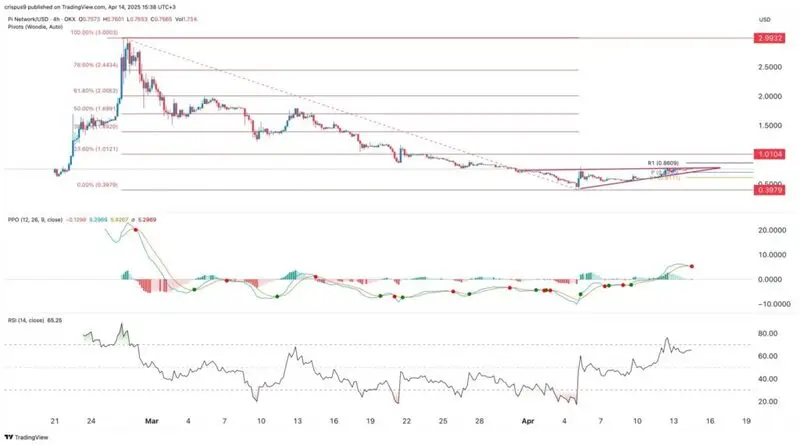Select the RSI (14, close) legend

(26, 320)
